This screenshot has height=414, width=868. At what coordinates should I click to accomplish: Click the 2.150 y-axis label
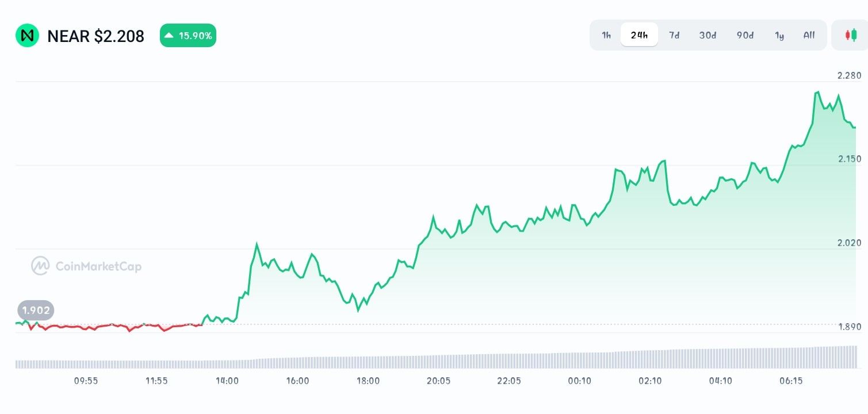click(849, 159)
